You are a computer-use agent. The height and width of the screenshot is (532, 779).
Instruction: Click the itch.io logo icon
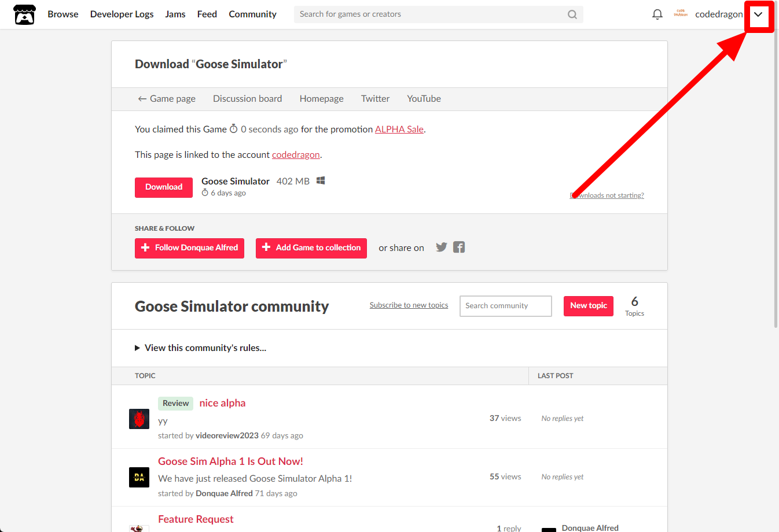pyautogui.click(x=24, y=14)
